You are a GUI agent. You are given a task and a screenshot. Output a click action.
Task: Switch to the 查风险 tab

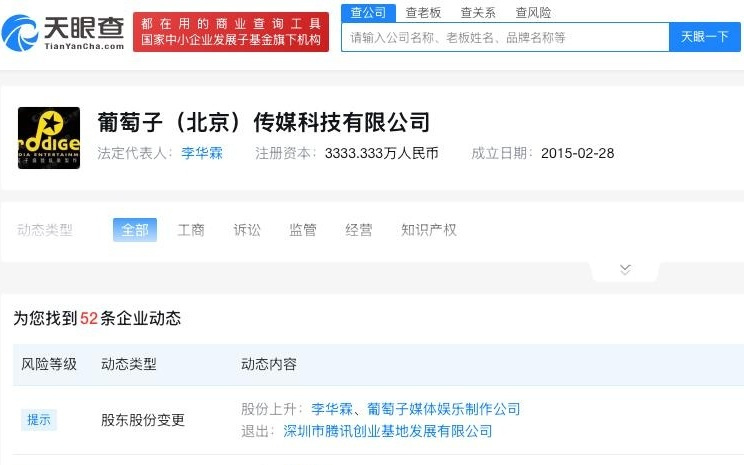(533, 13)
